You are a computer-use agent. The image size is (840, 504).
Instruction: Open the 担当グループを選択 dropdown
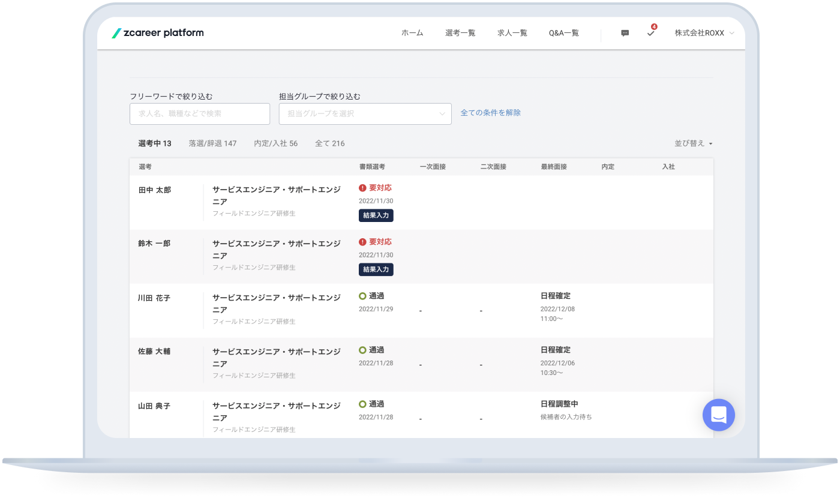click(365, 114)
